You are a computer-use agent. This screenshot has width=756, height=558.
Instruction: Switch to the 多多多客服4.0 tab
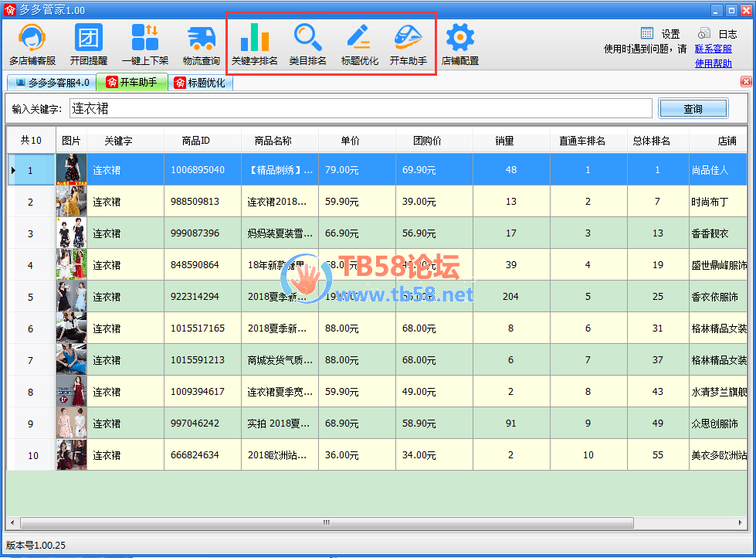pyautogui.click(x=51, y=83)
